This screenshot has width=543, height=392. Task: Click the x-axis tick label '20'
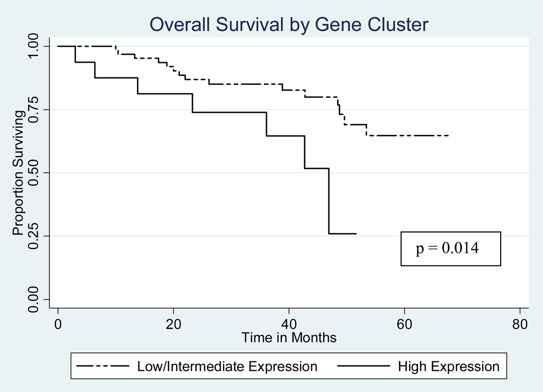(x=173, y=325)
